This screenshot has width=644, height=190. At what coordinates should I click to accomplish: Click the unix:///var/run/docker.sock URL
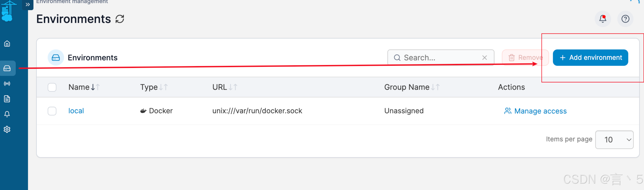coord(257,111)
